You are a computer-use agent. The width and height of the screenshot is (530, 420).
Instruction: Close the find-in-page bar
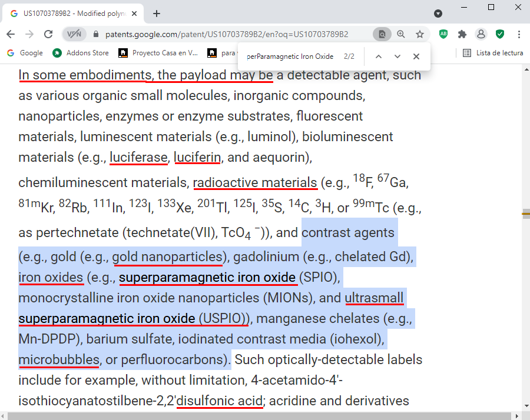click(416, 56)
